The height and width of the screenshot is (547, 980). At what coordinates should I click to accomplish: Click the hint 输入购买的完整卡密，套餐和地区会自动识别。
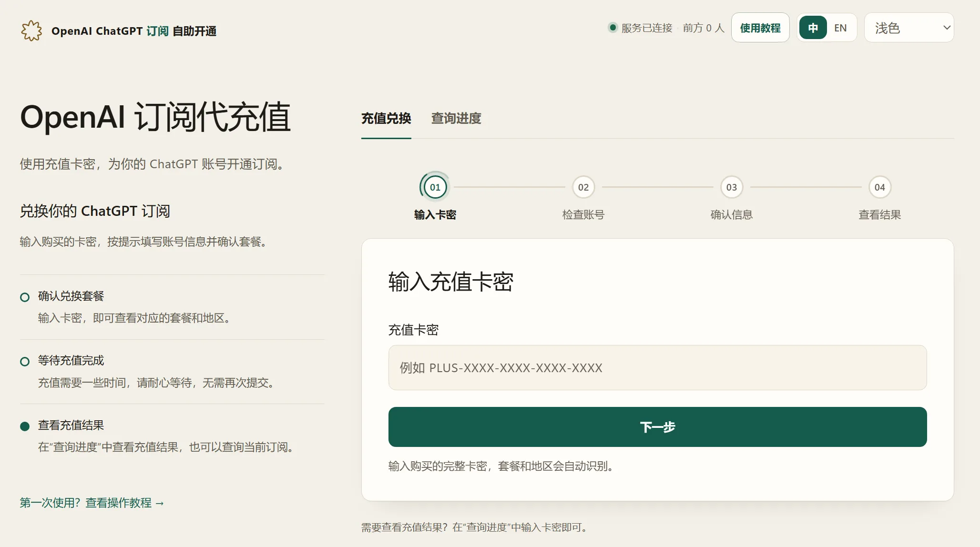501,466
